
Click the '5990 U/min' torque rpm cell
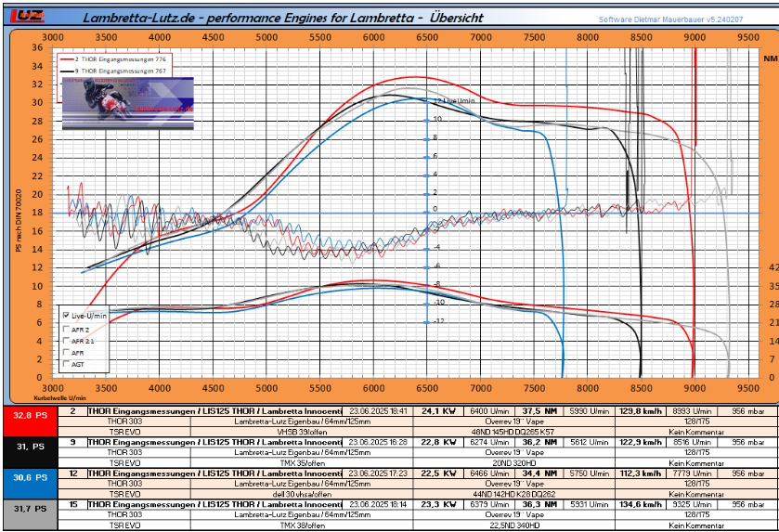(x=590, y=411)
